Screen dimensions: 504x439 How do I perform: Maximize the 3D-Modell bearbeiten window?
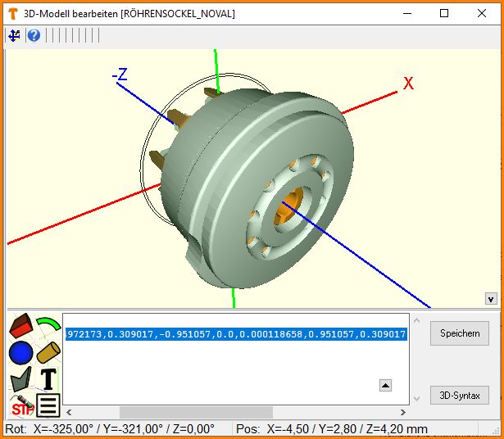[444, 13]
